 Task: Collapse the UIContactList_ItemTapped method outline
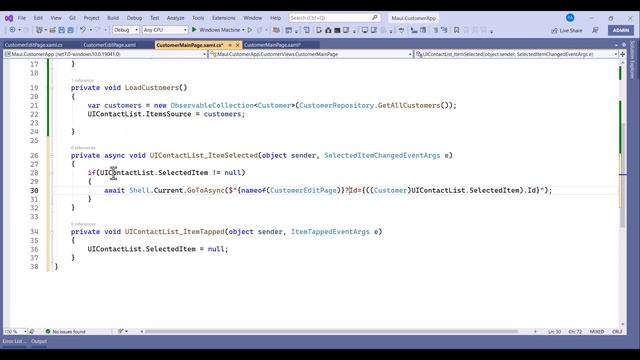[52, 232]
